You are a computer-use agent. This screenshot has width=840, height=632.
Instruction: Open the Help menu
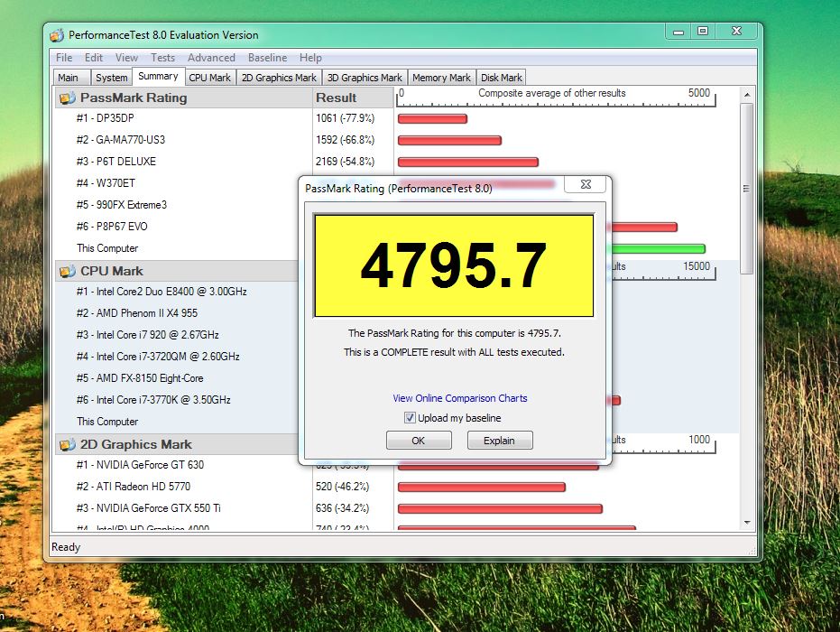tap(310, 58)
